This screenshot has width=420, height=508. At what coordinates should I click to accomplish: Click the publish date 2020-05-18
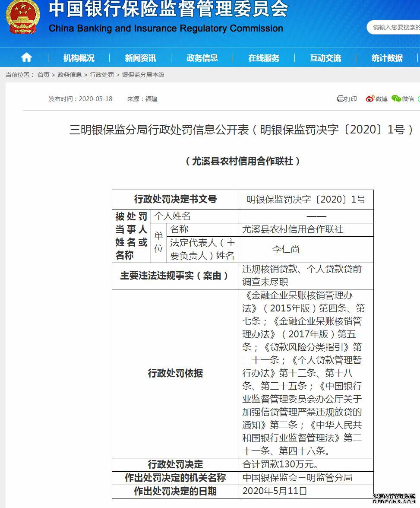[95, 99]
